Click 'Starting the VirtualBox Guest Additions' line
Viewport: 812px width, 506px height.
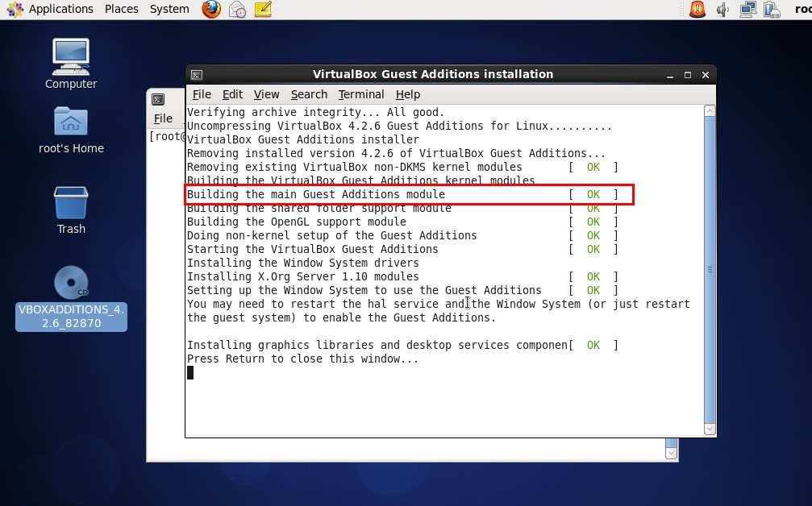(313, 250)
